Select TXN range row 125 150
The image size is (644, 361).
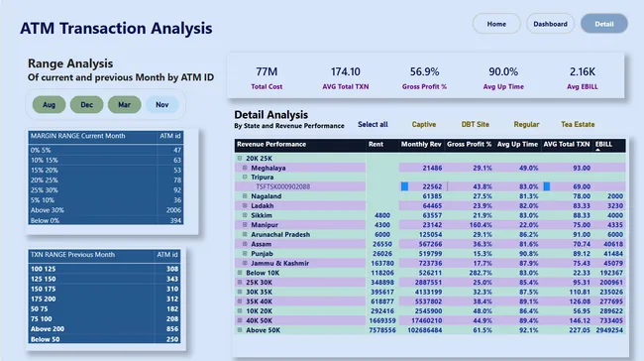point(104,279)
